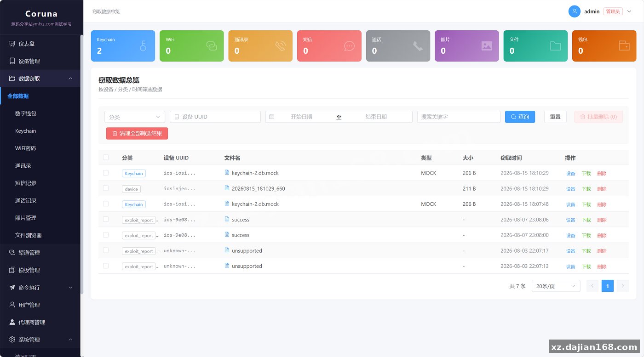Check the box for the device row 20260815_181029_660
This screenshot has height=357, width=644.
[x=106, y=188]
